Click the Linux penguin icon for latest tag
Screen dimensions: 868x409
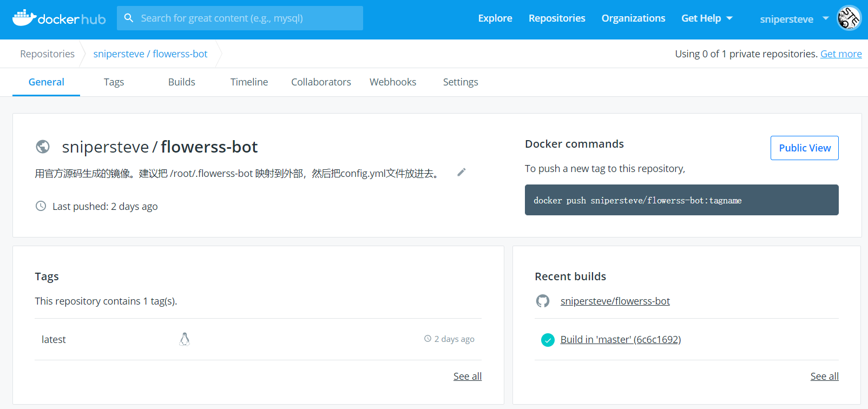[185, 339]
